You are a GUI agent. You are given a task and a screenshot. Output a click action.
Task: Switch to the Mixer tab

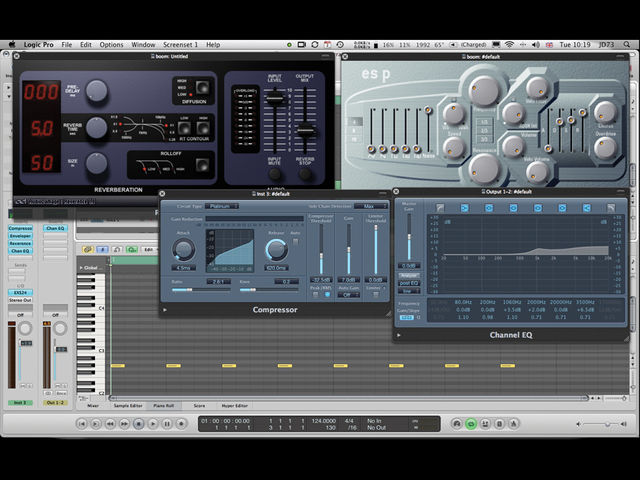coord(93,406)
